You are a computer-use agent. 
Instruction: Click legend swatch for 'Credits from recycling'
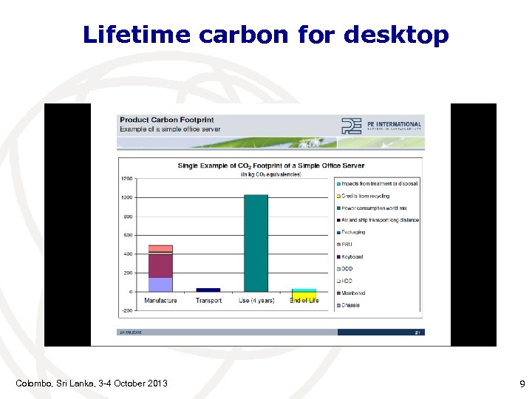(x=338, y=196)
